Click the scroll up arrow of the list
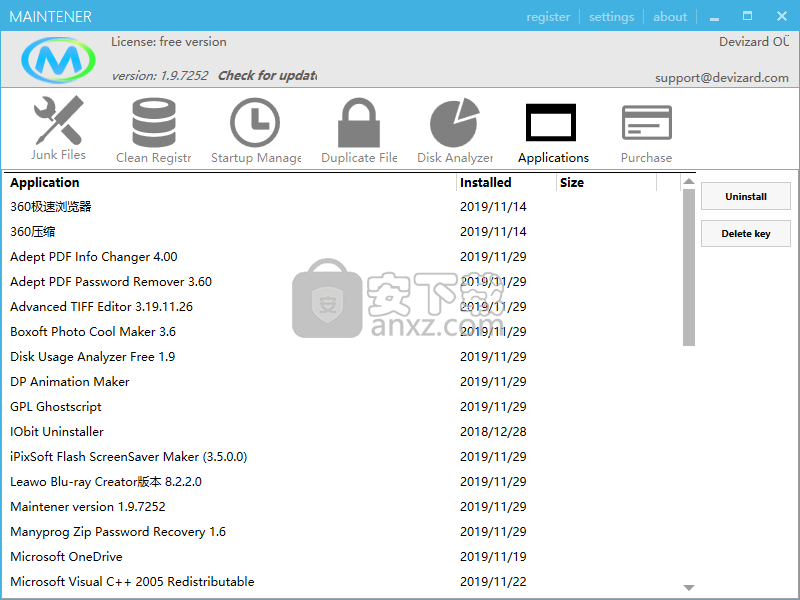 [689, 181]
